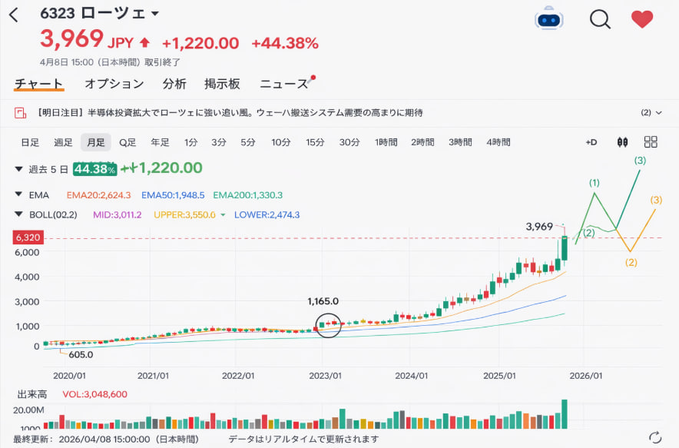
Task: Select the 3分 timeframe
Action: (219, 142)
